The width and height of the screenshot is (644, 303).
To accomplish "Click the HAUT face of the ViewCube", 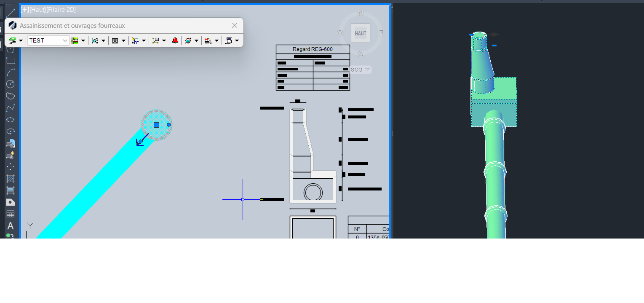I will [361, 33].
